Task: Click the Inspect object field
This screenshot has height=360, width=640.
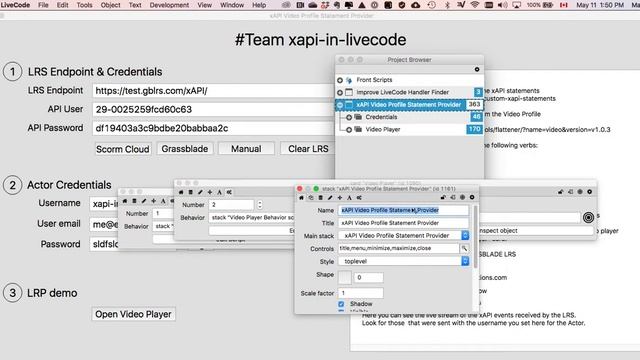Action: 535,231
